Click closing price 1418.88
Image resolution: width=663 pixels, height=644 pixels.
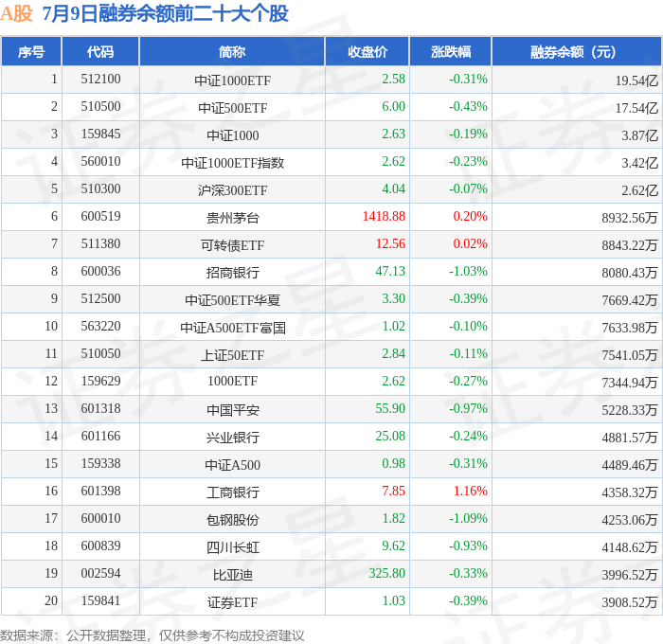tap(384, 216)
